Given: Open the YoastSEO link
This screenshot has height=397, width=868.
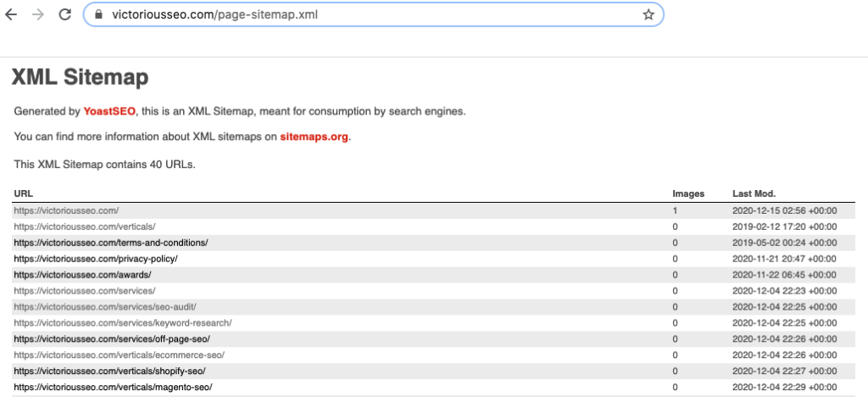Looking at the screenshot, I should [x=109, y=111].
